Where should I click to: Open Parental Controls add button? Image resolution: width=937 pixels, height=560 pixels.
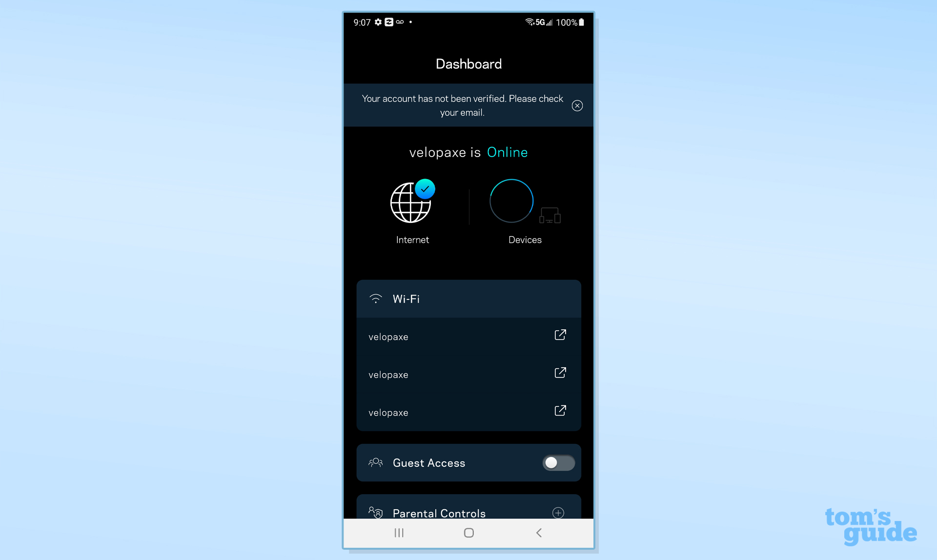click(x=559, y=513)
